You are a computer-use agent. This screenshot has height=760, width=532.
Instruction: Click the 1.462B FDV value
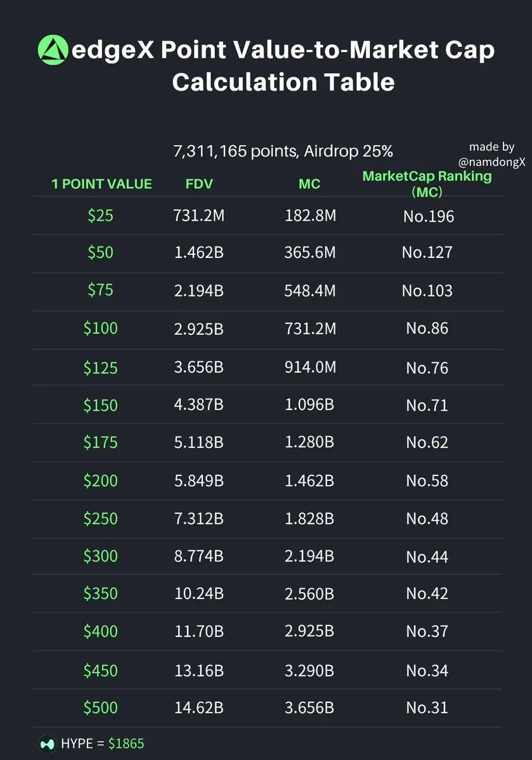click(x=199, y=252)
